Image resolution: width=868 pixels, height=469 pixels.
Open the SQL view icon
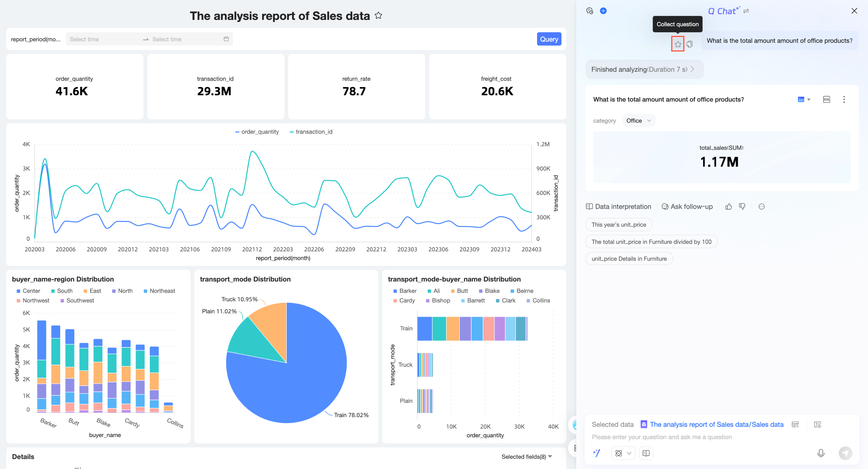826,99
